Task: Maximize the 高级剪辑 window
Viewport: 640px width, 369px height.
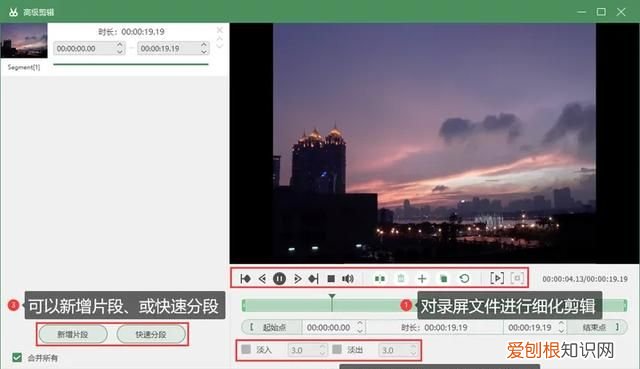Action: click(601, 12)
